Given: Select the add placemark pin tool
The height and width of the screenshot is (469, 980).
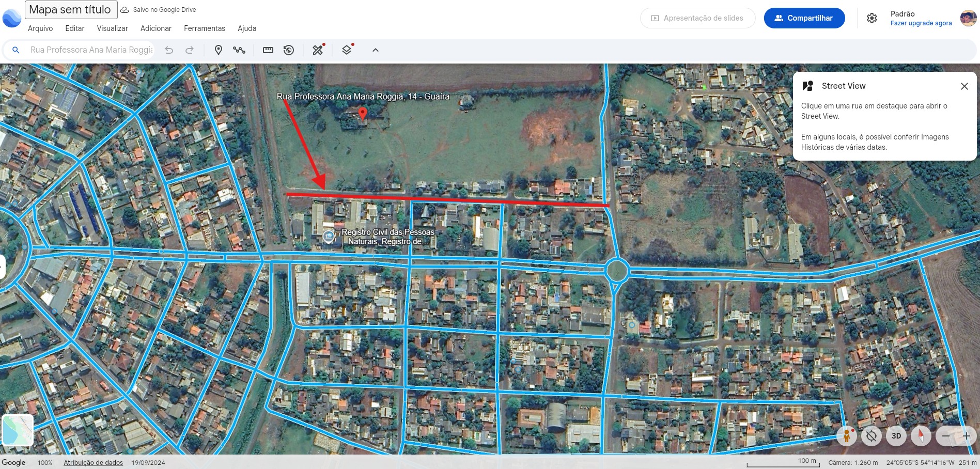Looking at the screenshot, I should click(219, 50).
